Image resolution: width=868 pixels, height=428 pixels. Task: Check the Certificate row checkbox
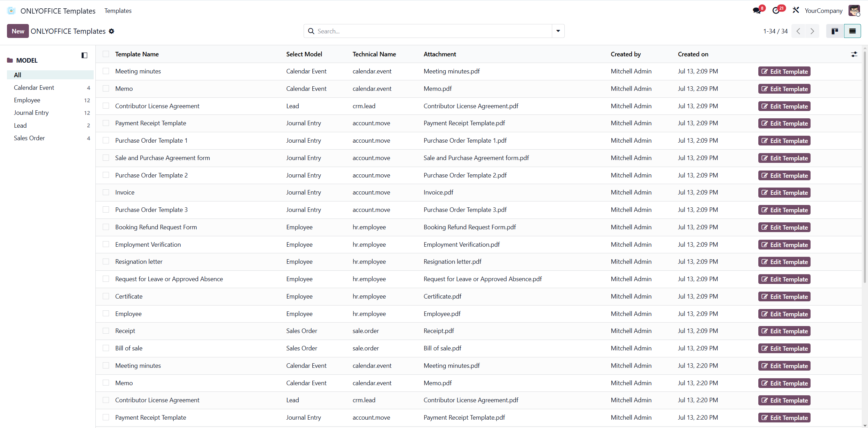[106, 296]
